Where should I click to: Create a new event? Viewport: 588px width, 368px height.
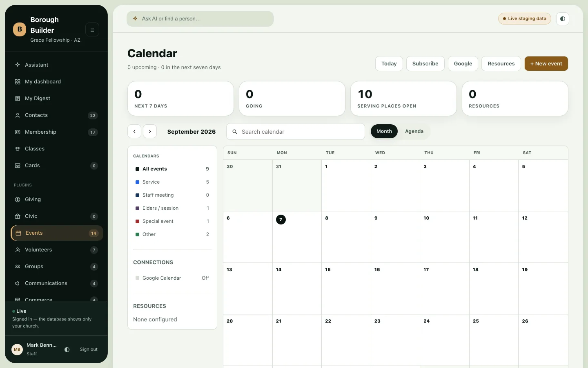click(x=546, y=64)
